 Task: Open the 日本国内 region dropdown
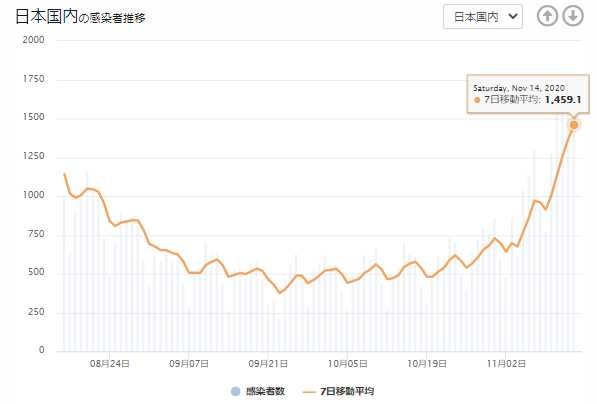click(x=483, y=17)
